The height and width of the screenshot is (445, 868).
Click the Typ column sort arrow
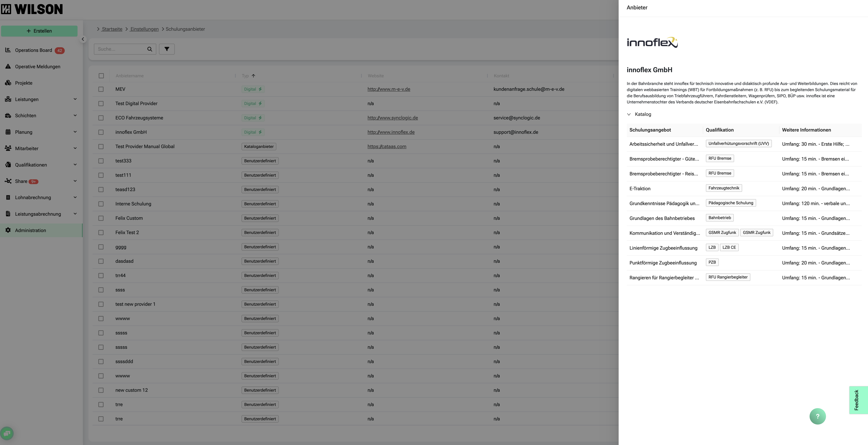click(253, 76)
